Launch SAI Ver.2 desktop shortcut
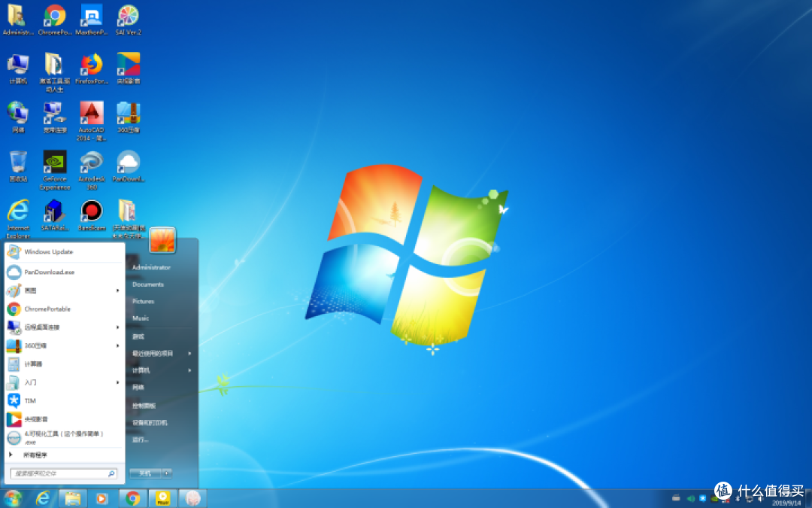Image resolution: width=812 pixels, height=508 pixels. coord(128,20)
